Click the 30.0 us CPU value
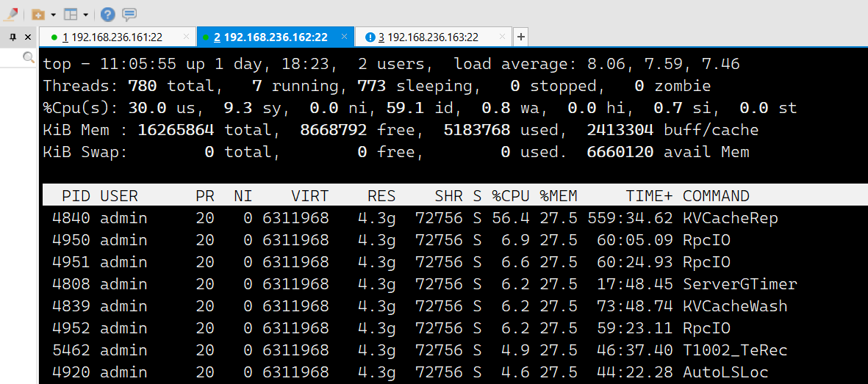Screen dimensions: 868x384 147,108
